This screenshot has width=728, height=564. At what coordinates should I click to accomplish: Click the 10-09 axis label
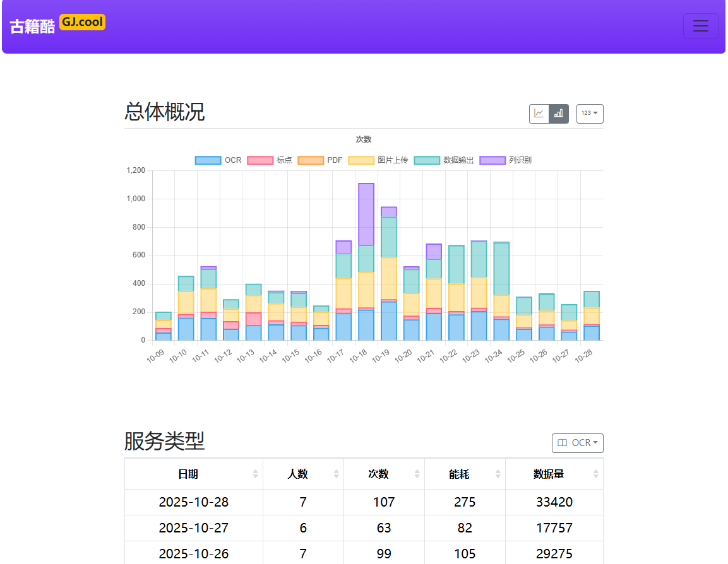click(x=155, y=356)
